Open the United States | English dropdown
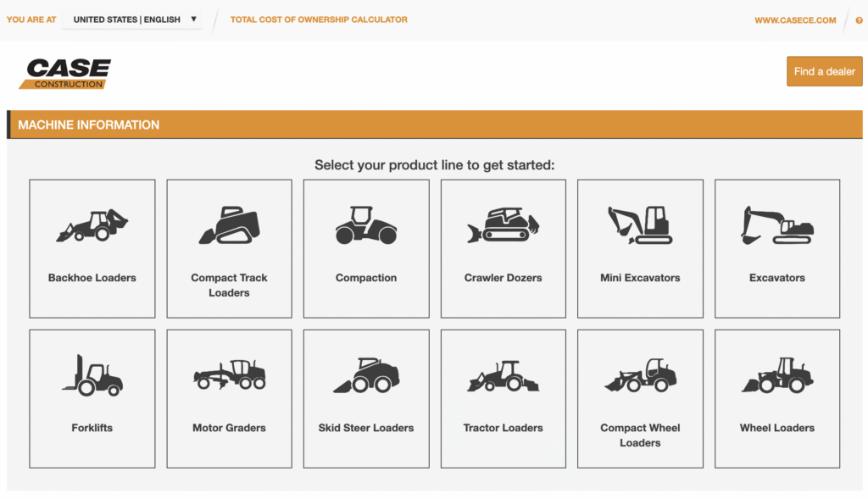Image resolution: width=868 pixels, height=499 pixels. [x=133, y=19]
